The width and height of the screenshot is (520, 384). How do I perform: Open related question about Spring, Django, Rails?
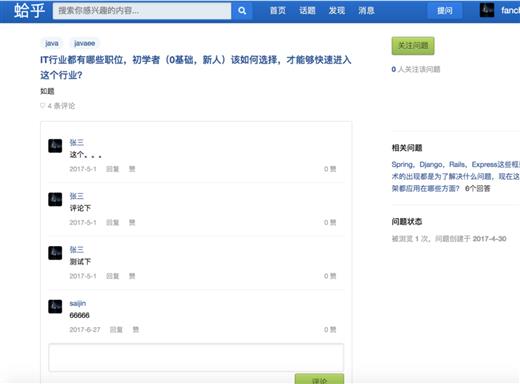[x=456, y=176]
